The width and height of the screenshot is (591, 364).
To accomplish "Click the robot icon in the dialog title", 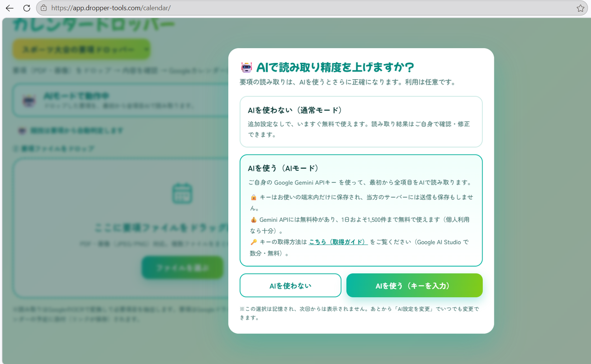I will [246, 67].
